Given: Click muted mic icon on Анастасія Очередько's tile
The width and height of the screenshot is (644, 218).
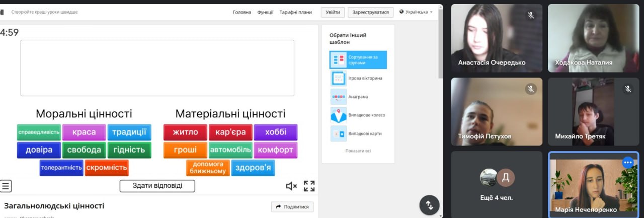Looking at the screenshot, I should [x=530, y=15].
